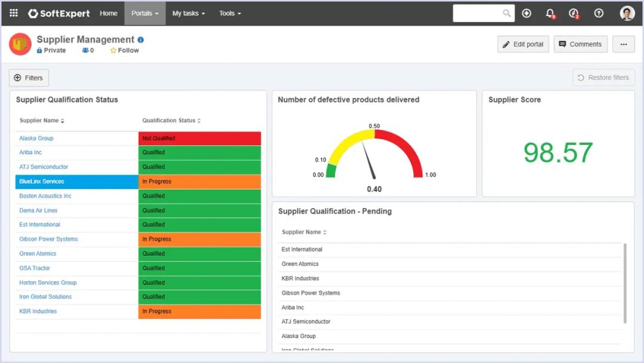644x363 pixels.
Task: Click the Edit portal button
Action: [x=523, y=44]
